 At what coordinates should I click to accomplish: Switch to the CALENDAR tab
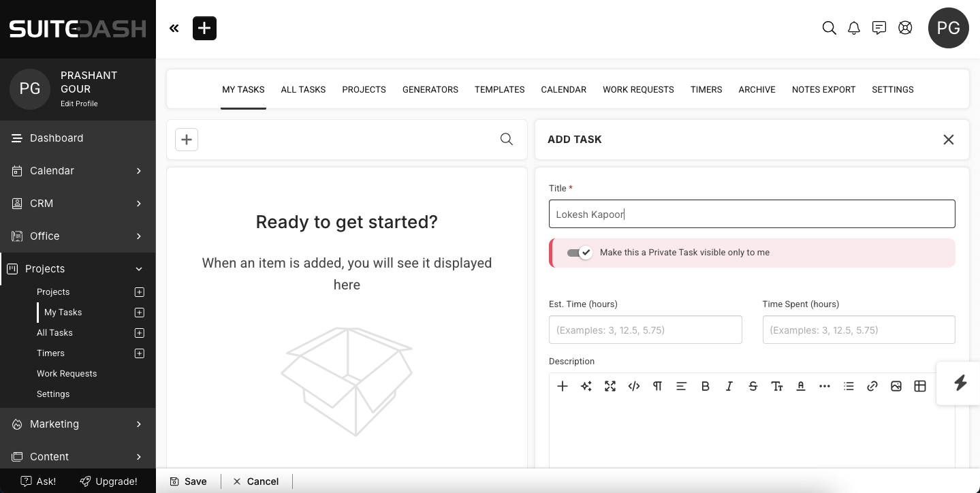[564, 89]
